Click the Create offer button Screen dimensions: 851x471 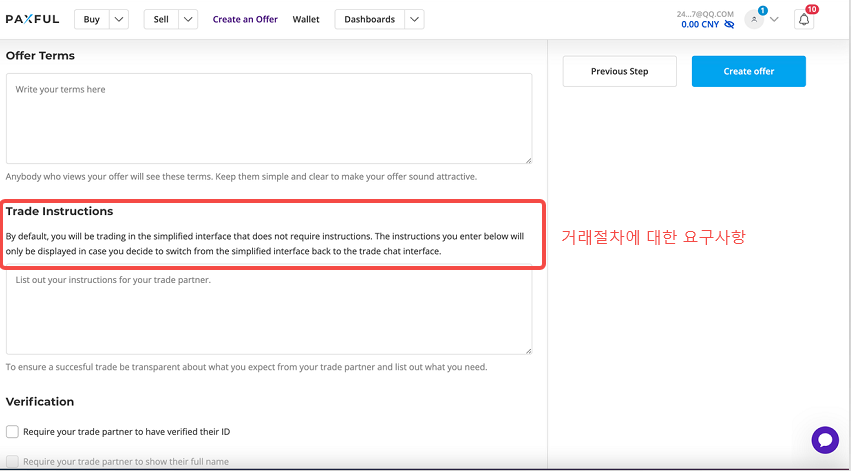click(x=748, y=71)
